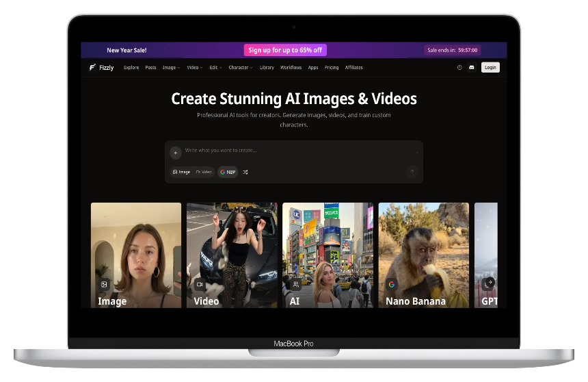This screenshot has width=588, height=382.
Task: Click the Fizzly logo icon
Action: click(92, 67)
